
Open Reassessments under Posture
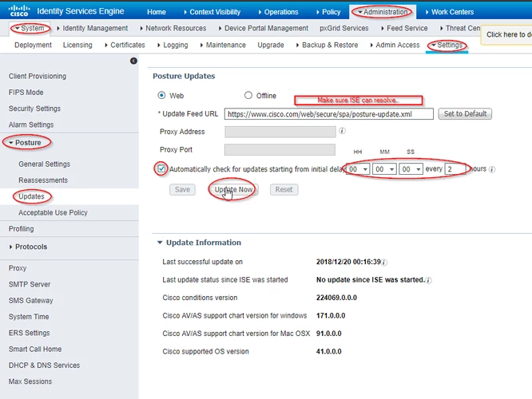pos(43,180)
